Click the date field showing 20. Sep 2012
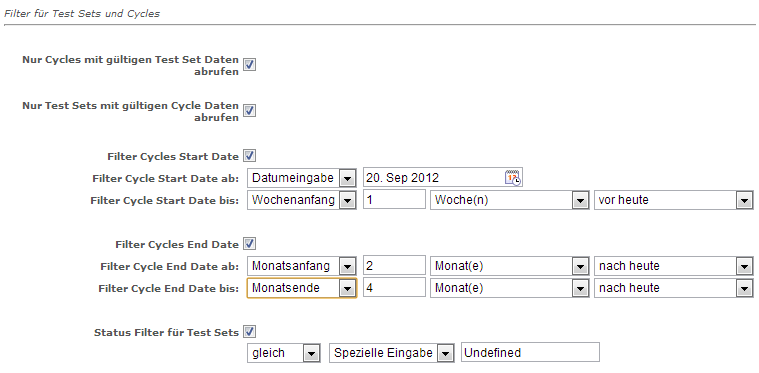The image size is (759, 373). pos(443,178)
